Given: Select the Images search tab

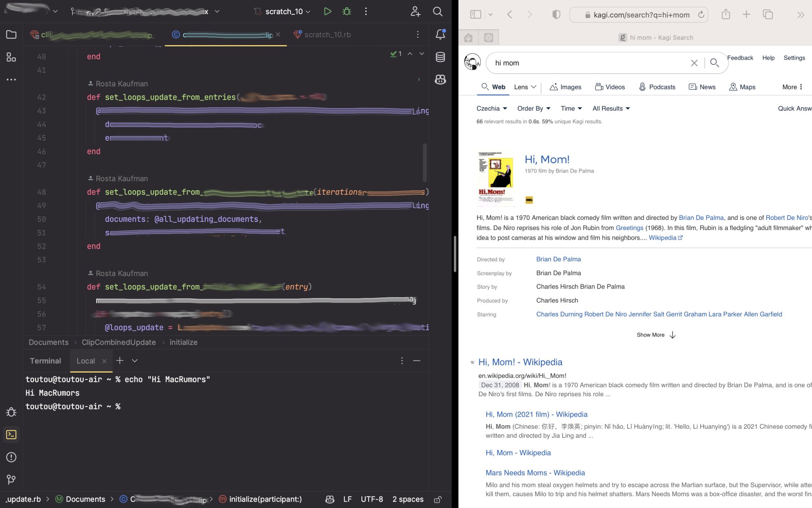Looking at the screenshot, I should pyautogui.click(x=566, y=87).
